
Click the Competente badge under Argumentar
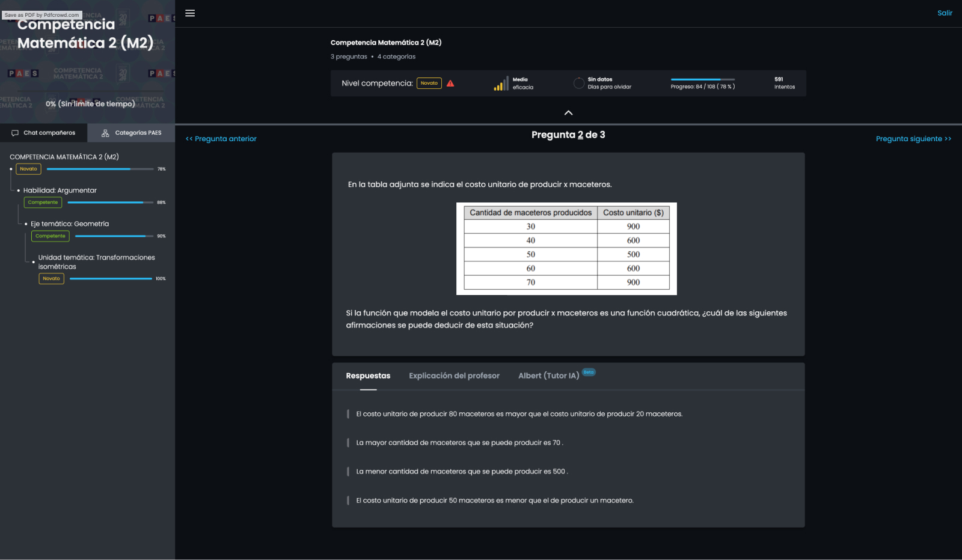coord(43,202)
